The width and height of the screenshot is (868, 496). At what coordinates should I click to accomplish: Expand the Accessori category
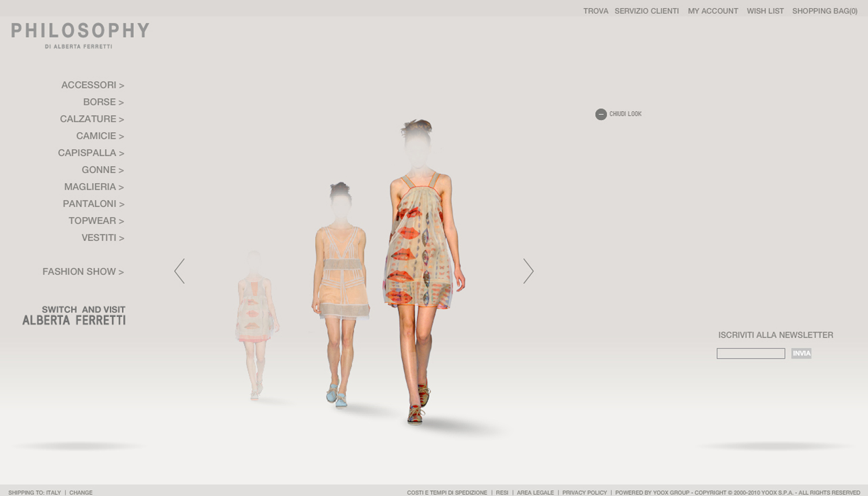click(92, 85)
